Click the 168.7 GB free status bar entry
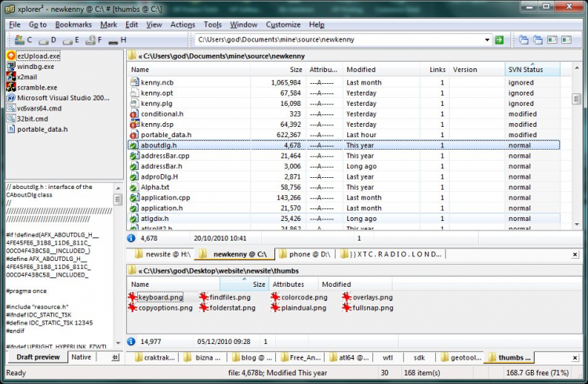 [537, 373]
